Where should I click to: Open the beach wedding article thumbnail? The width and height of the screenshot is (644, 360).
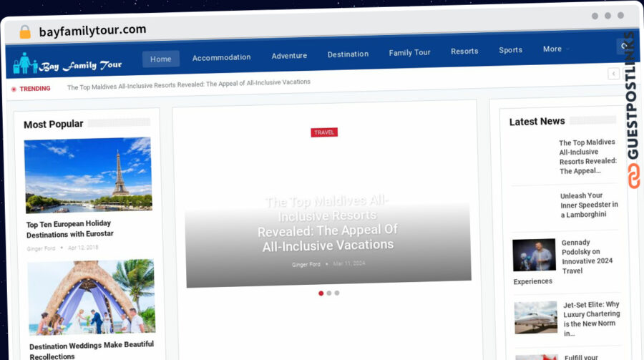coord(91,297)
